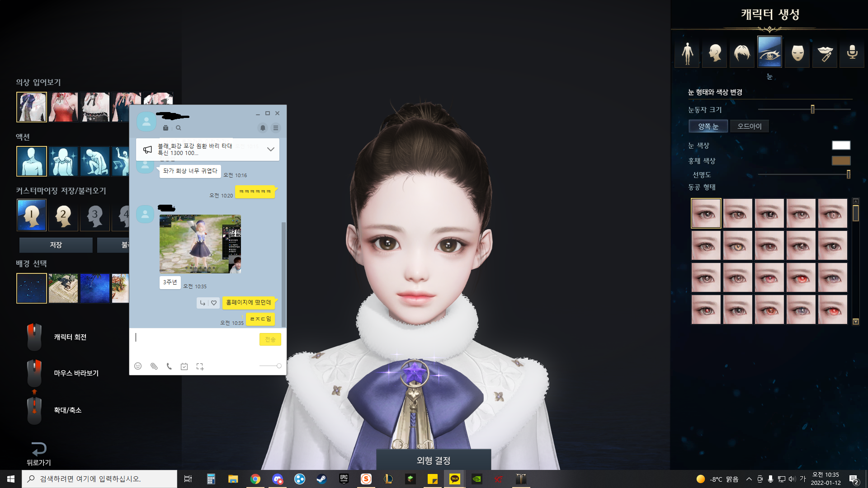Click the 저장 customization button
The height and width of the screenshot is (488, 868).
point(56,245)
